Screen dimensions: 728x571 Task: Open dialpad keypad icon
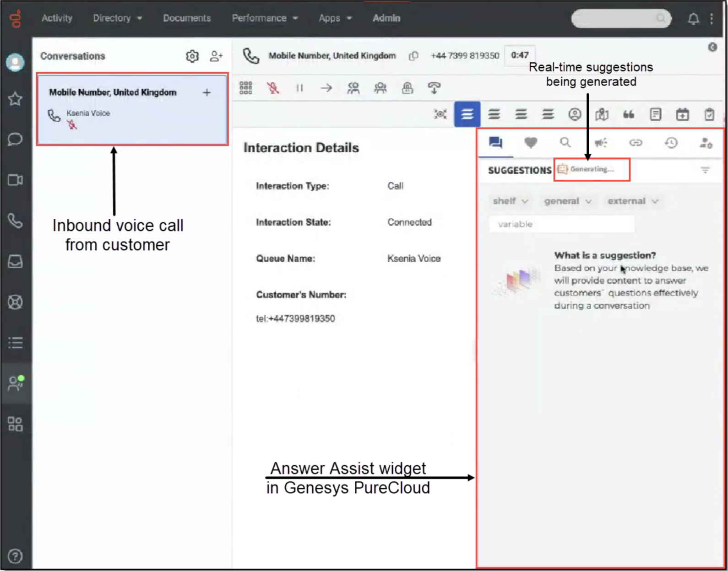(246, 88)
